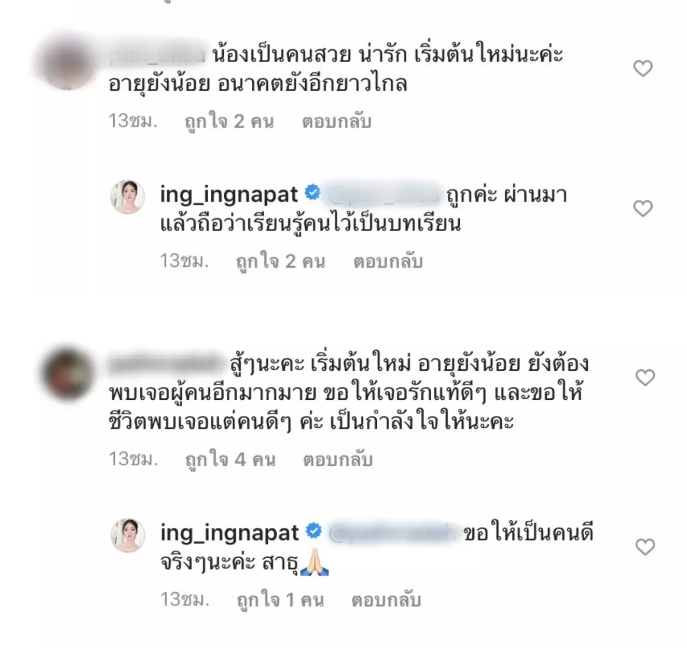Reply to ing_ingnapat's บทเรียน comment via ตอบกลับ
The image size is (687, 650).
[388, 261]
